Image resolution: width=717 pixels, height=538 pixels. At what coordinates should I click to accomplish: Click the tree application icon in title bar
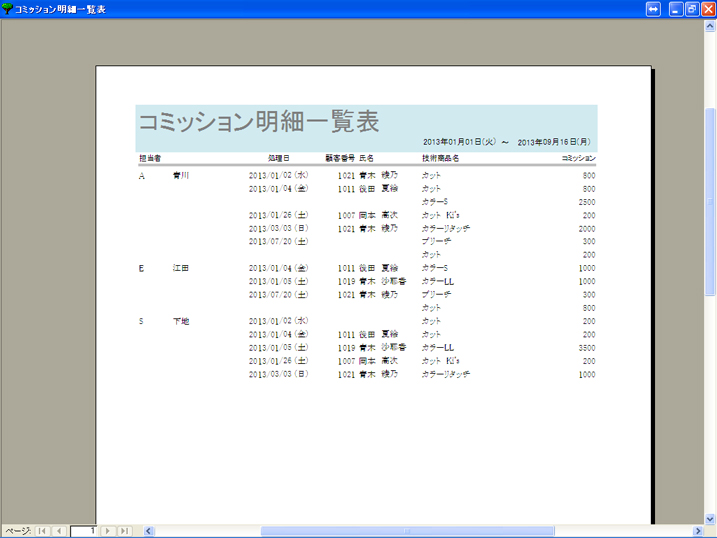coord(7,9)
